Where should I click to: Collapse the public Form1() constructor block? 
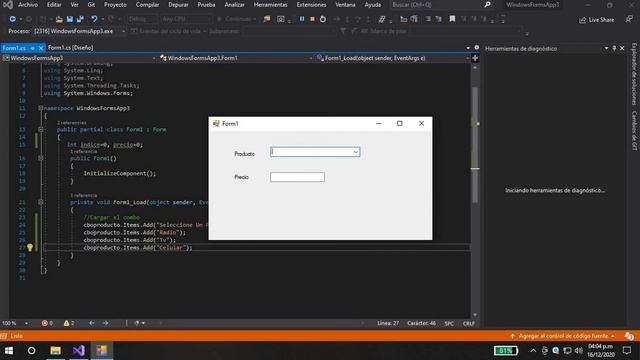coord(40,158)
